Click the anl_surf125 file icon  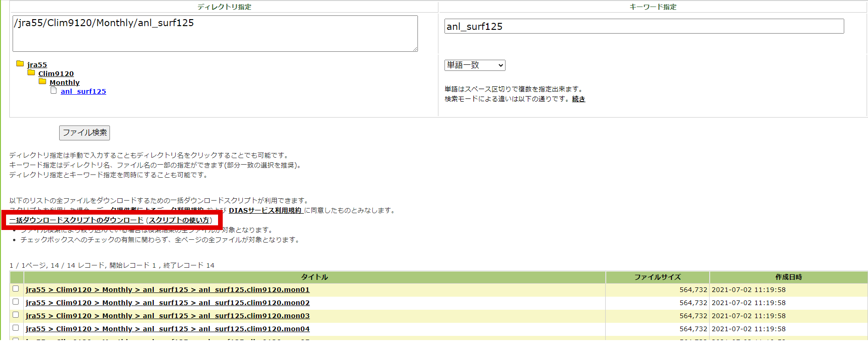pos(54,90)
